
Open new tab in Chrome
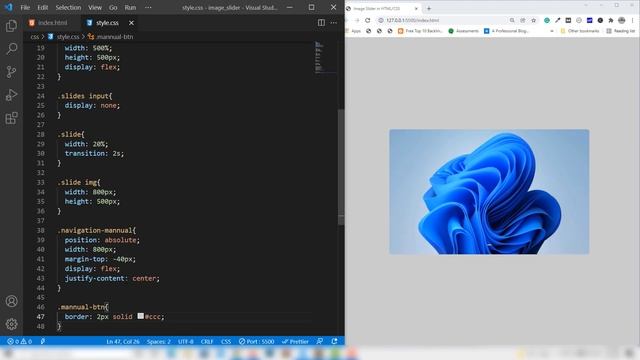[429, 8]
